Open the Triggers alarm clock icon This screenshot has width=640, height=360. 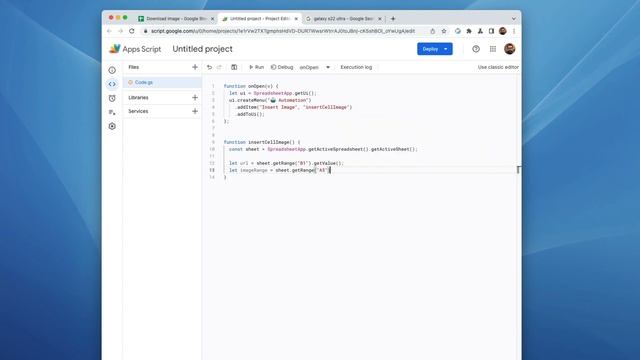click(x=112, y=98)
